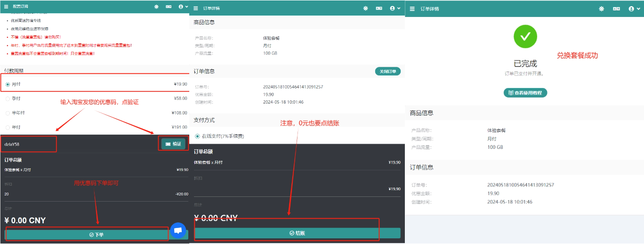Expand user account dropdown in middle panel
The image size is (644, 244).
click(x=394, y=8)
